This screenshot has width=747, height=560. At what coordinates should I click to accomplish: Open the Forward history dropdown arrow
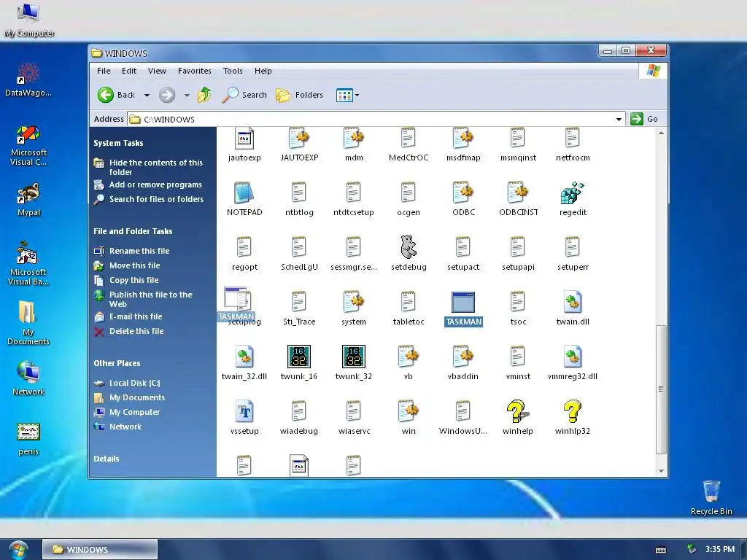click(187, 96)
